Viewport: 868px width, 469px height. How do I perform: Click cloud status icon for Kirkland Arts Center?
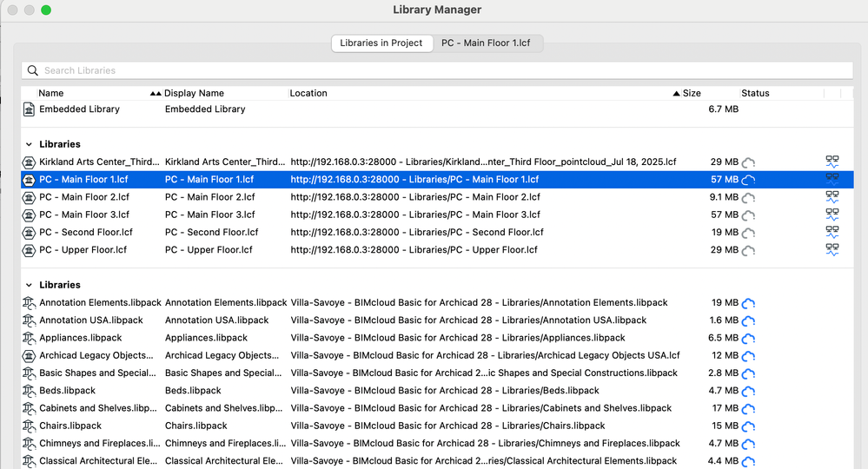(748, 162)
